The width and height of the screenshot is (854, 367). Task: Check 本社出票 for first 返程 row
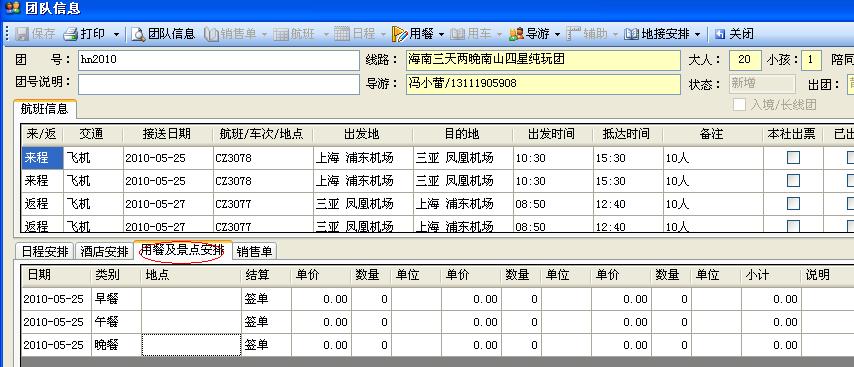[794, 204]
